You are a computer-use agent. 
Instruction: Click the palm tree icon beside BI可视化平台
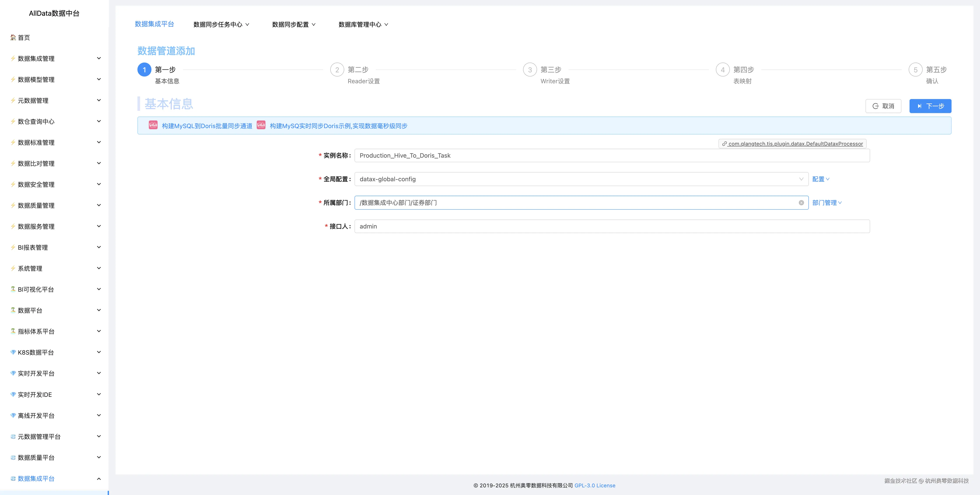click(x=12, y=289)
